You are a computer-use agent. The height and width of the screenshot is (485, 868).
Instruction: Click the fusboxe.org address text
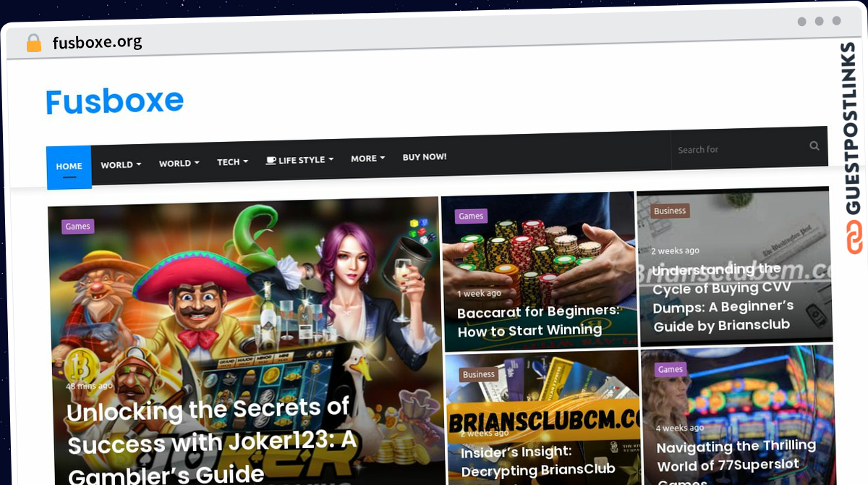click(x=97, y=42)
